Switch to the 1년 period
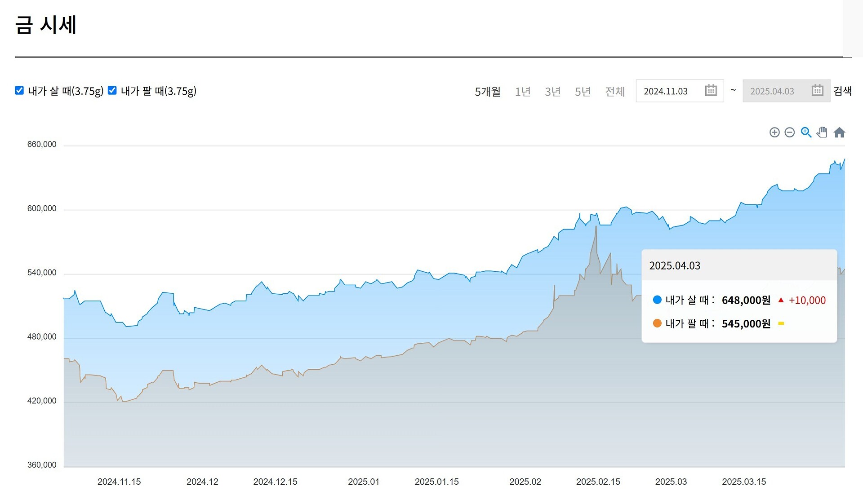Image resolution: width=863 pixels, height=504 pixels. point(523,92)
